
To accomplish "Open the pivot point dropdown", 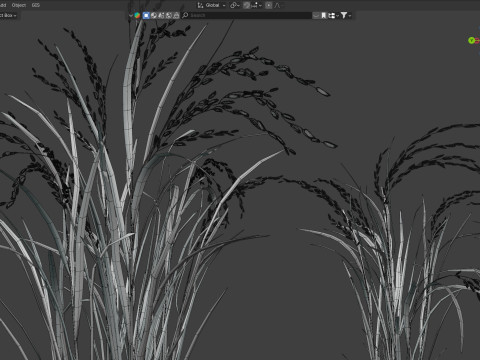I will tap(235, 5).
